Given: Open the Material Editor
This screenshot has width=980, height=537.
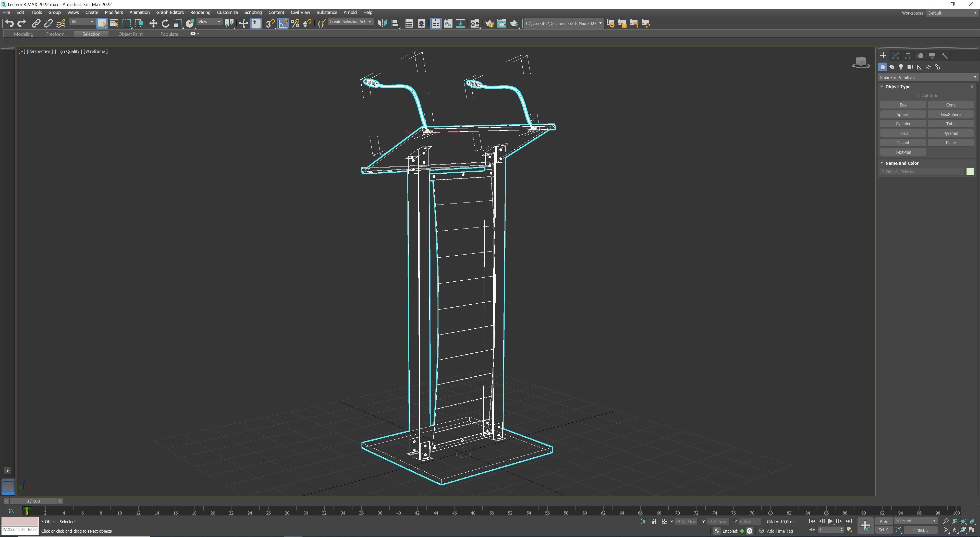Looking at the screenshot, I should tap(475, 23).
